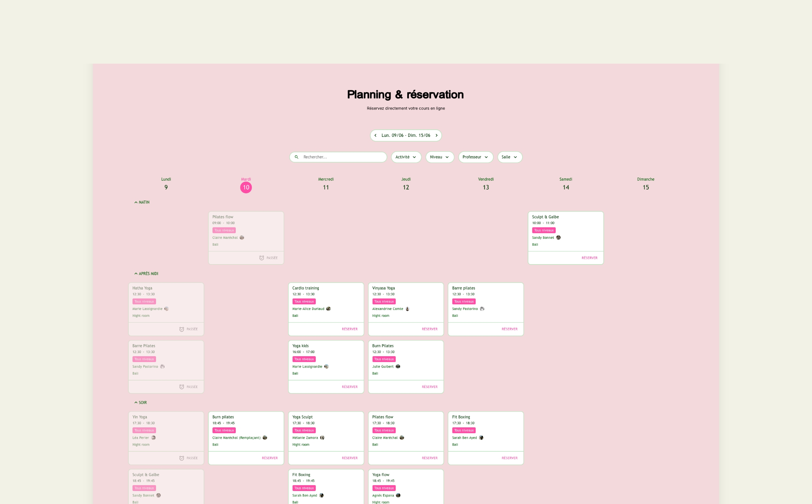Screen dimensions: 812x504
Task: Open the Salle filter dropdown
Action: [x=510, y=157]
